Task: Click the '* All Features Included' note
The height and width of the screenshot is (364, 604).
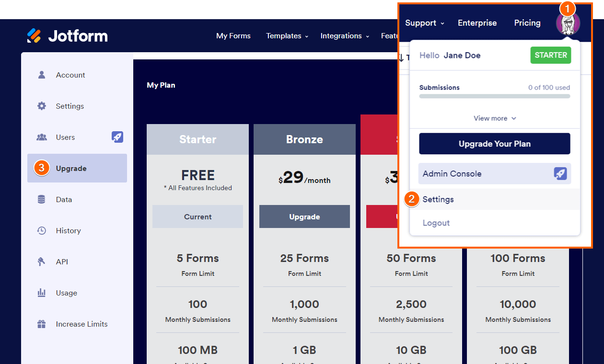Action: coord(197,188)
